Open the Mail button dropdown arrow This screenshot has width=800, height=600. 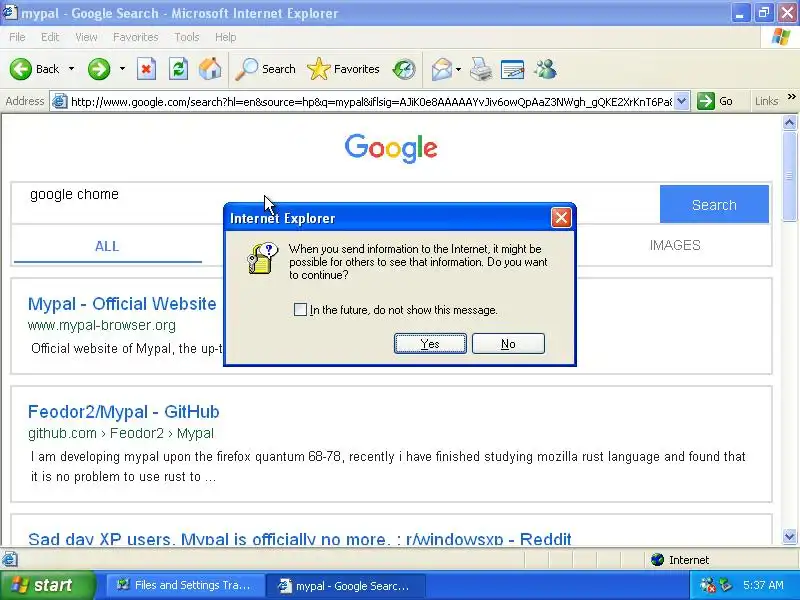click(x=458, y=69)
